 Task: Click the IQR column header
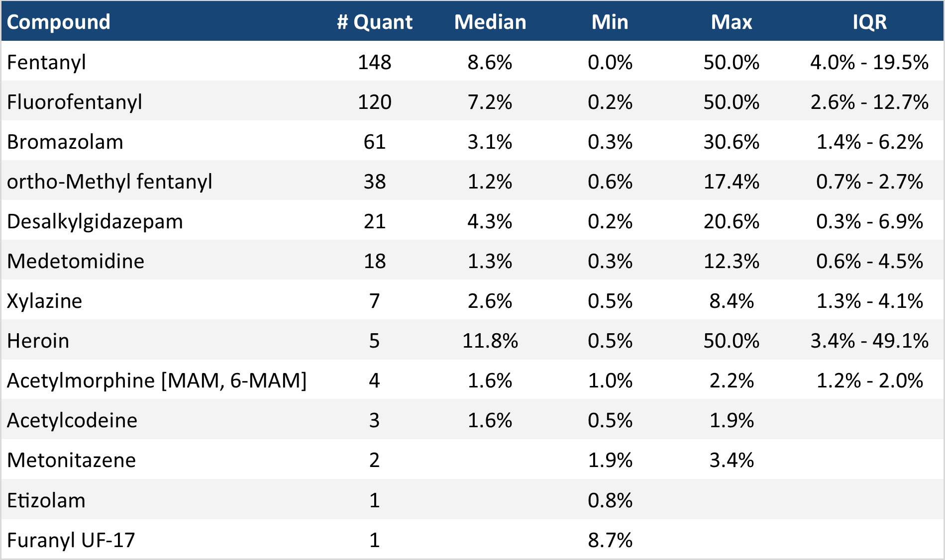[x=869, y=22]
